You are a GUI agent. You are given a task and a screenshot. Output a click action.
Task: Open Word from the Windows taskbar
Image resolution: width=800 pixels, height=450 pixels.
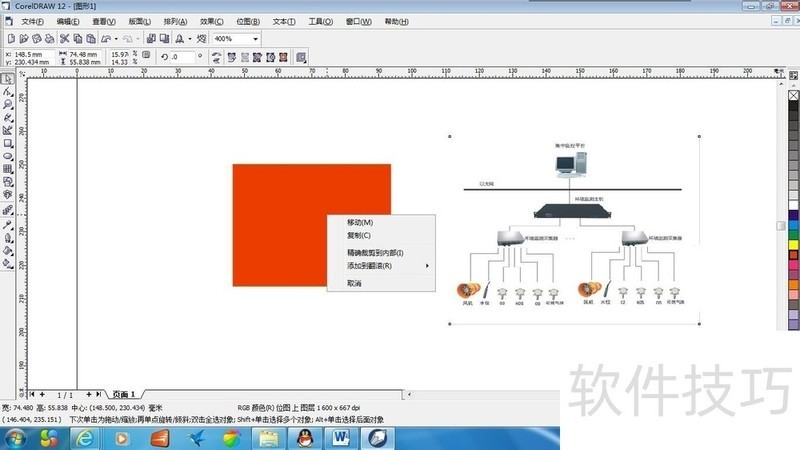(340, 439)
